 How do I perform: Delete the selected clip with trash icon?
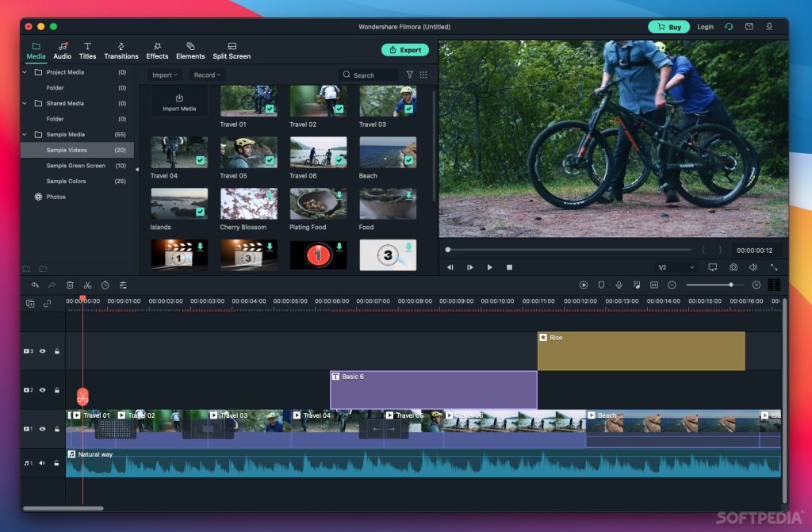(70, 285)
